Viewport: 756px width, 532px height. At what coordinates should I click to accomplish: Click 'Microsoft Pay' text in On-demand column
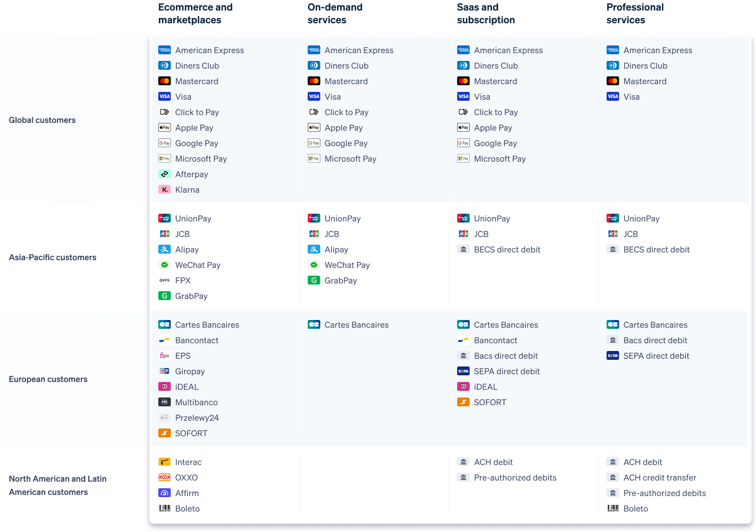350,159
